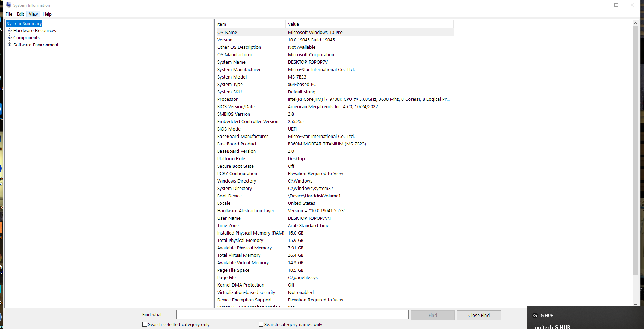Open the View menu
The height and width of the screenshot is (329, 644).
click(33, 14)
